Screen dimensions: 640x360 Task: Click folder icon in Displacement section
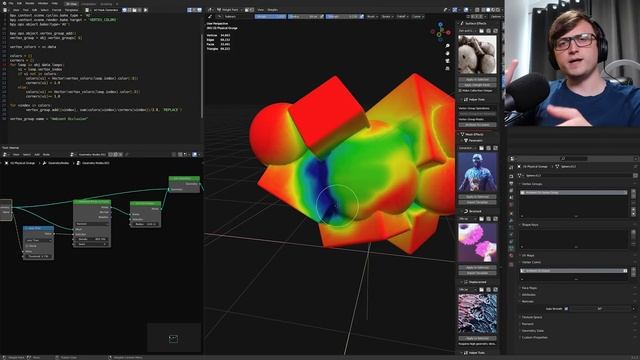[481, 289]
